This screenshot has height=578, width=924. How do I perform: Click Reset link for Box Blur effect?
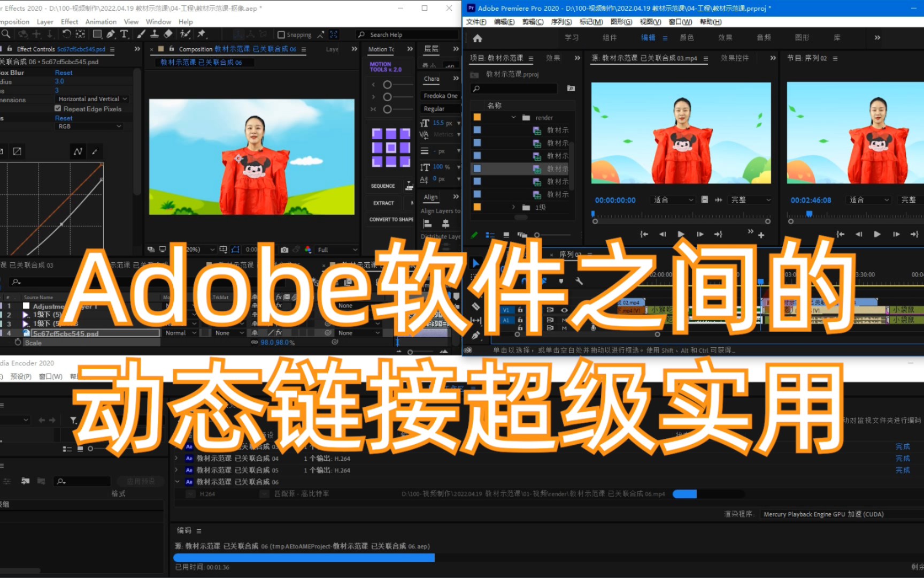coord(64,73)
